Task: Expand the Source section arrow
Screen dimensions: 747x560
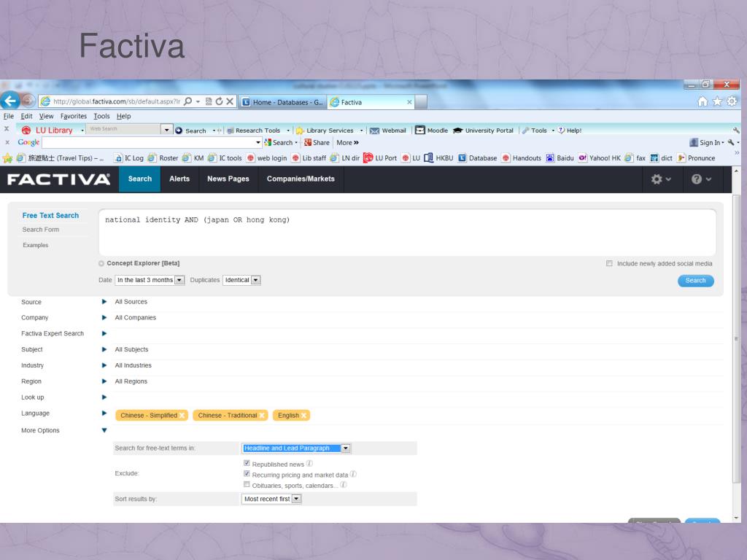Action: 104,301
